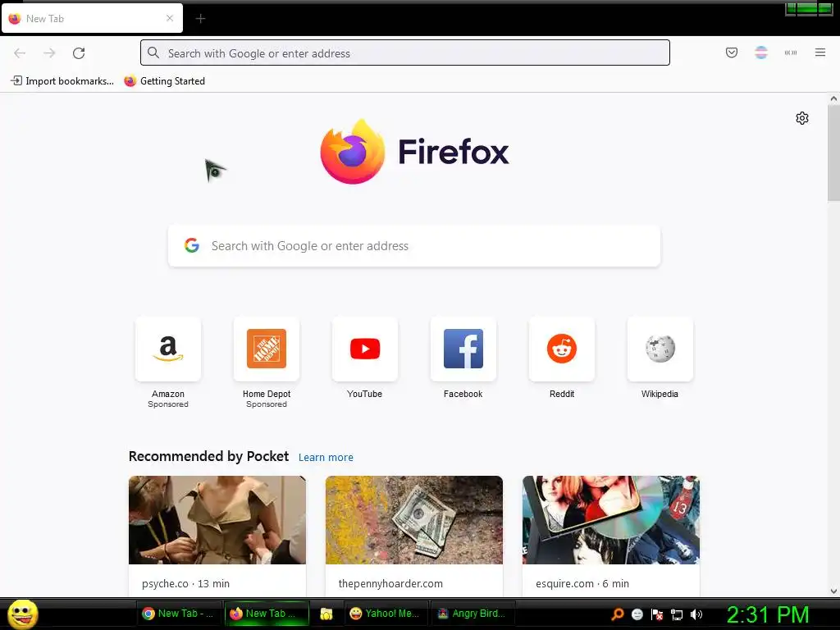Click the 2:31 PM clock
Viewport: 840px width, 630px height.
click(x=768, y=614)
